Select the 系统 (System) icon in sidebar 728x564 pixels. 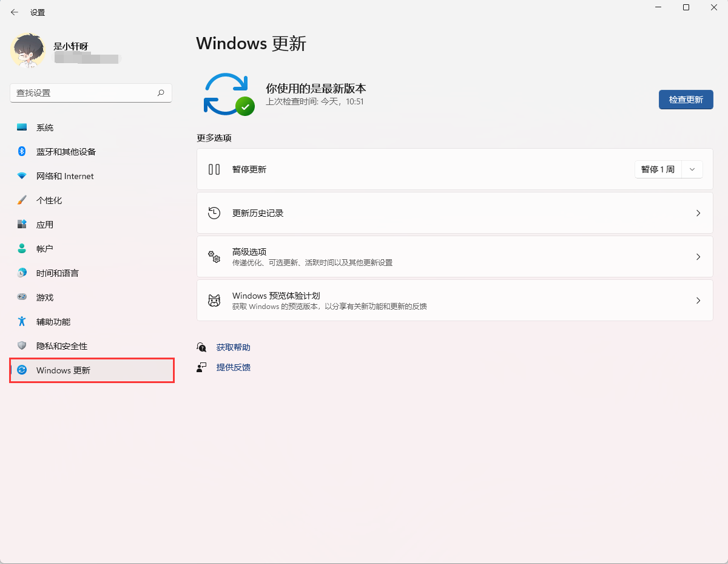(x=21, y=127)
